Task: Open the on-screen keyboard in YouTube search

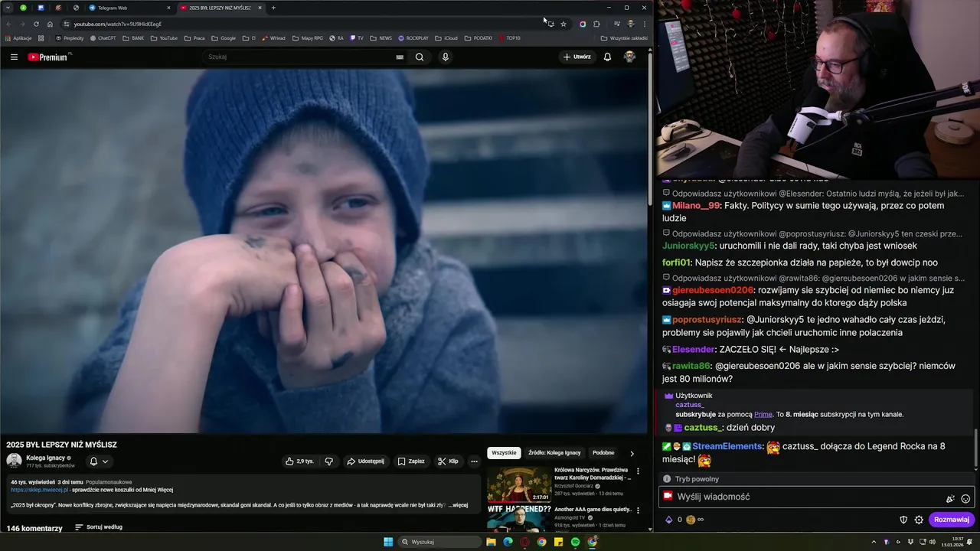Action: tap(400, 57)
